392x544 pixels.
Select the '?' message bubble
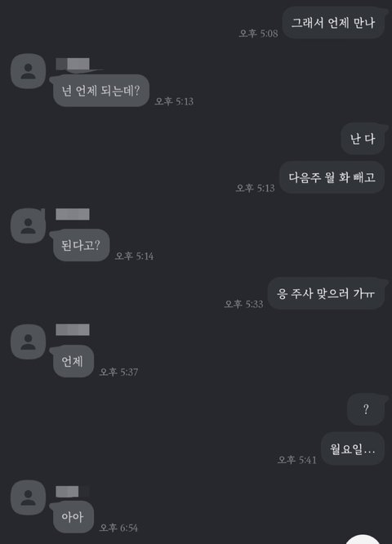coord(366,409)
